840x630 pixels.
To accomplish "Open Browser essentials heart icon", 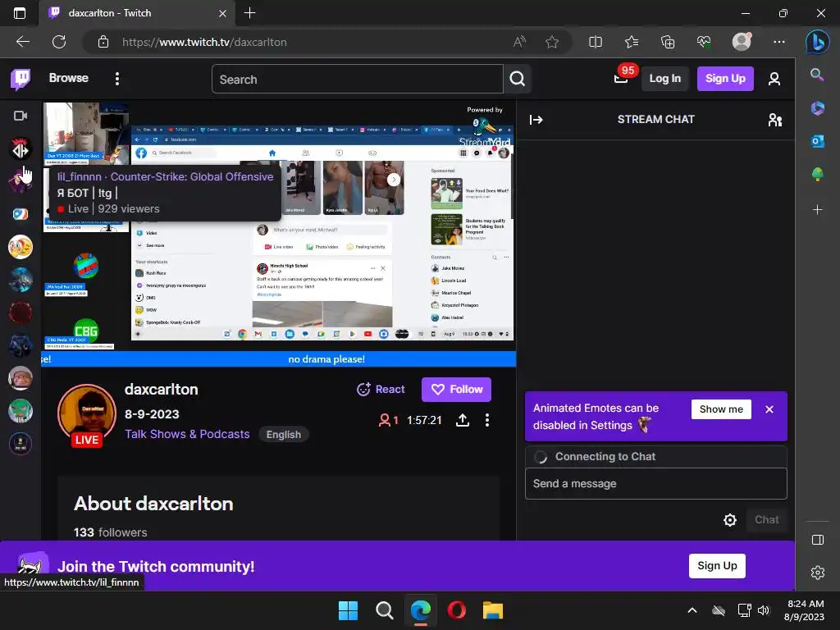I will tap(704, 42).
